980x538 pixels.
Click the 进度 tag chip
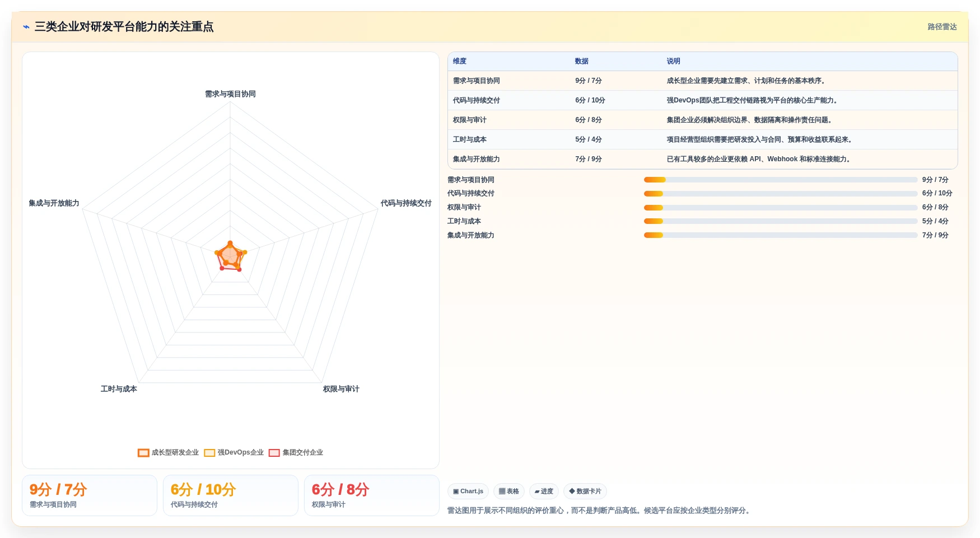pos(544,492)
